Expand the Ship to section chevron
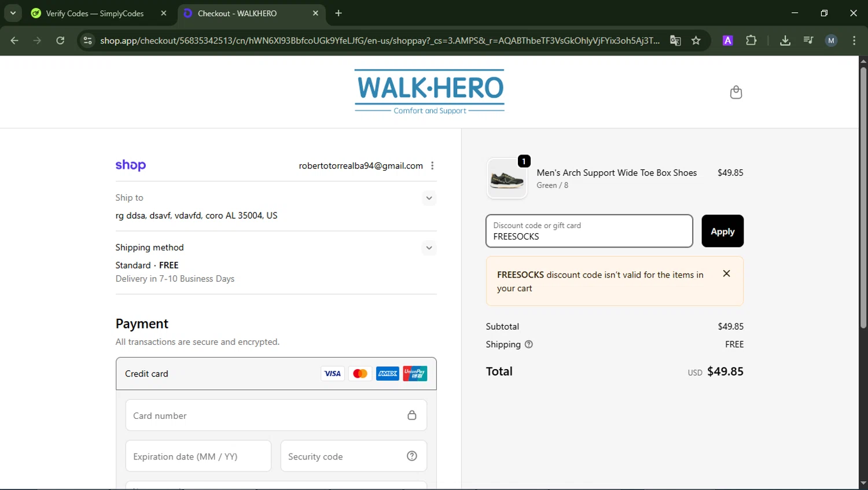 pyautogui.click(x=429, y=198)
